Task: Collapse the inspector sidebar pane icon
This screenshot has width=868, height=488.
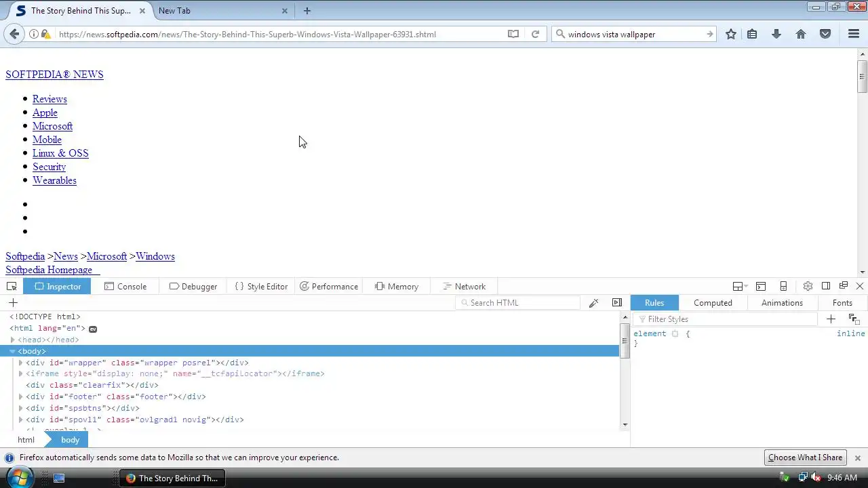Action: (x=617, y=302)
